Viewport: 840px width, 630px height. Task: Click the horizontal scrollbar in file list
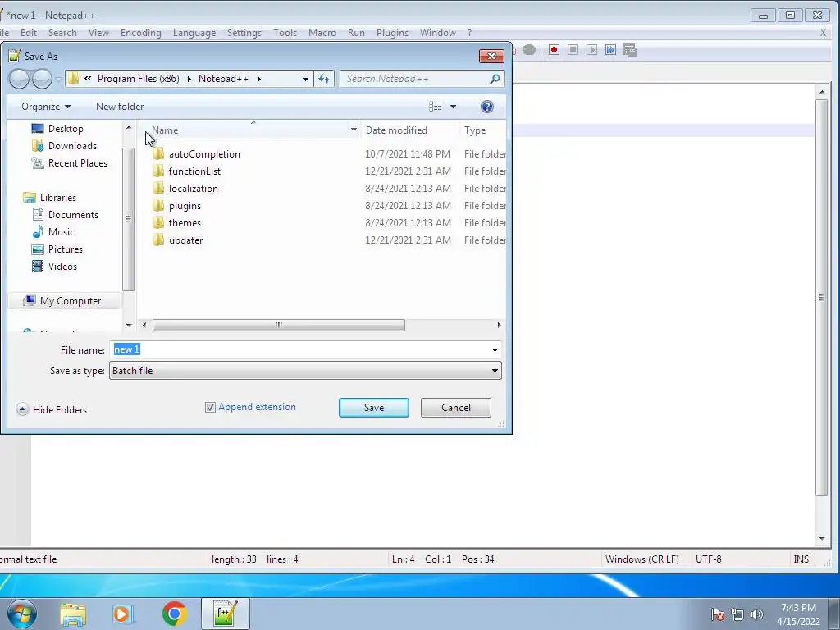pyautogui.click(x=279, y=325)
